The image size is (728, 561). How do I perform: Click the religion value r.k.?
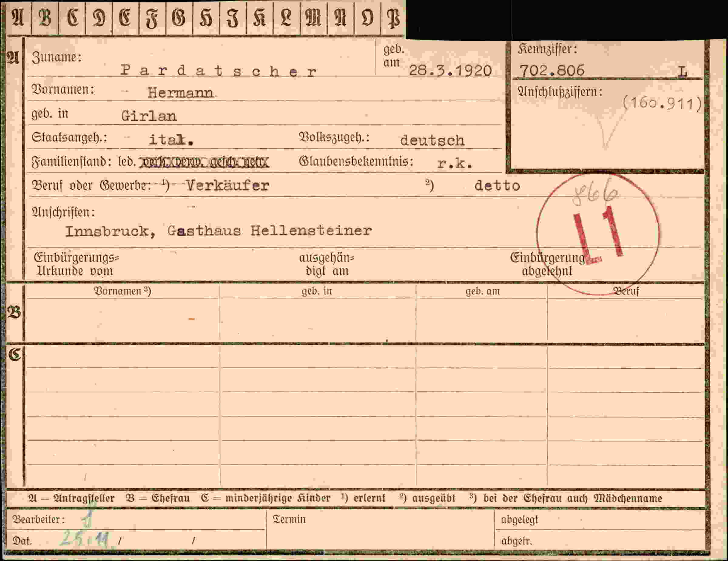click(455, 163)
